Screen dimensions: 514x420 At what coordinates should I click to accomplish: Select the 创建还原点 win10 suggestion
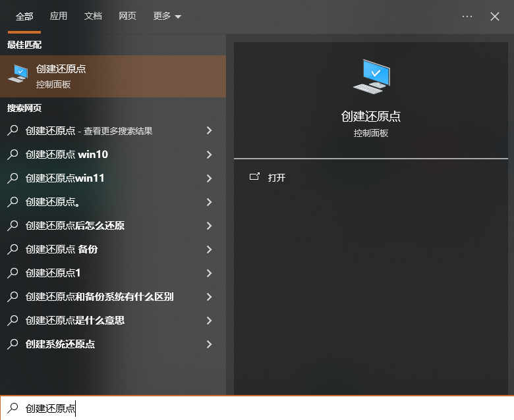coord(113,154)
